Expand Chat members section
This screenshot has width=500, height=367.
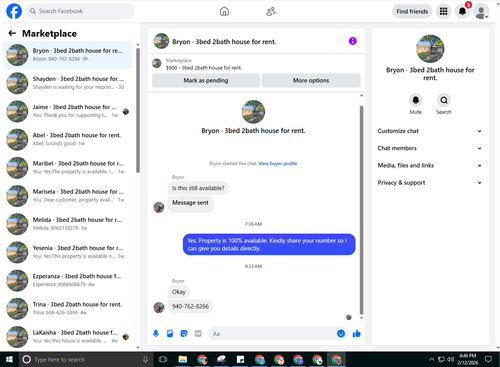click(x=429, y=148)
